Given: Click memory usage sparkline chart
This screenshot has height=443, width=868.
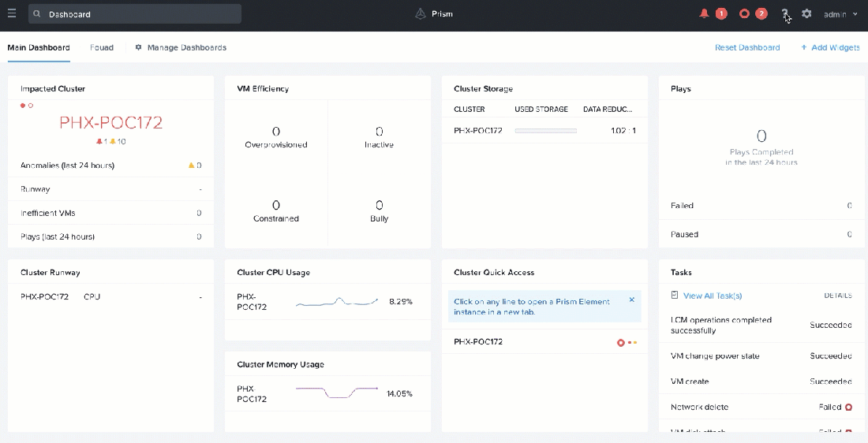Looking at the screenshot, I should click(x=337, y=393).
